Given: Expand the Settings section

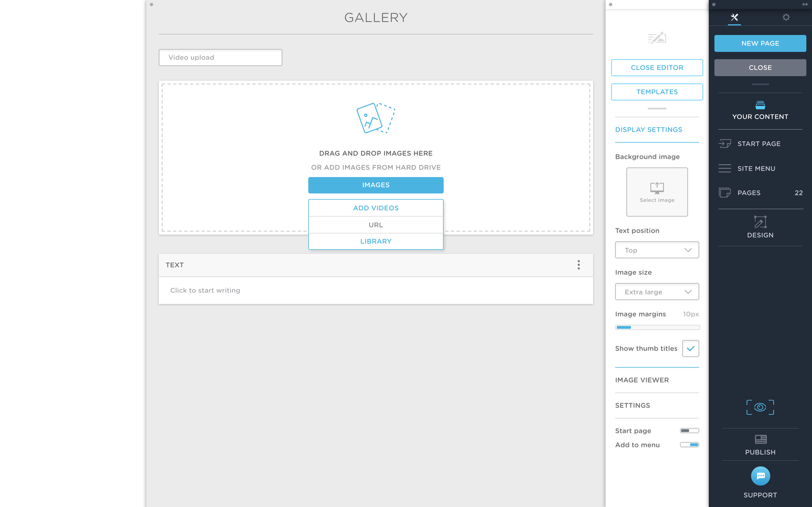Looking at the screenshot, I should 657,406.
